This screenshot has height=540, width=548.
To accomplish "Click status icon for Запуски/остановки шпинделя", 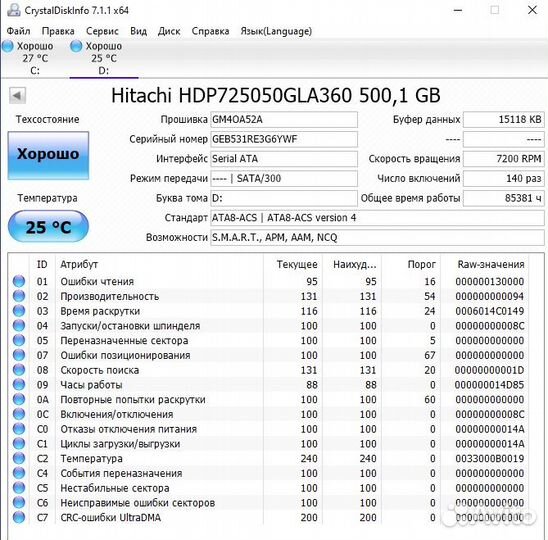I will click(x=19, y=325).
